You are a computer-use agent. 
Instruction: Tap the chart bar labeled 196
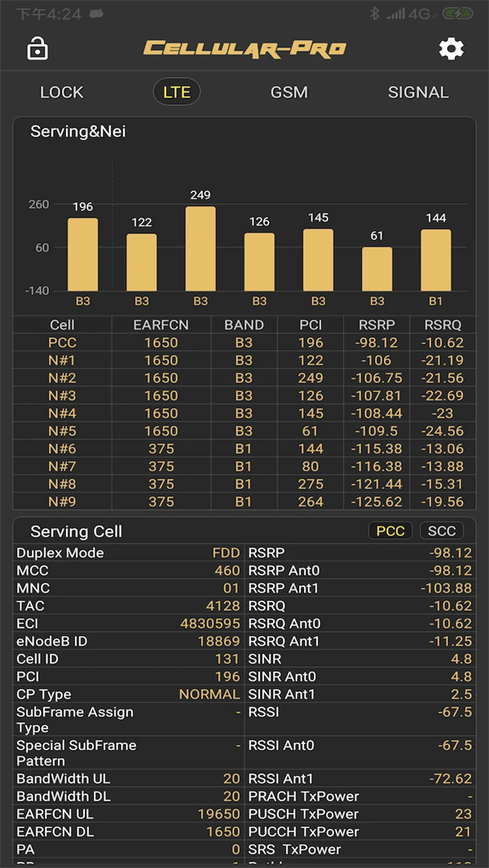click(82, 254)
